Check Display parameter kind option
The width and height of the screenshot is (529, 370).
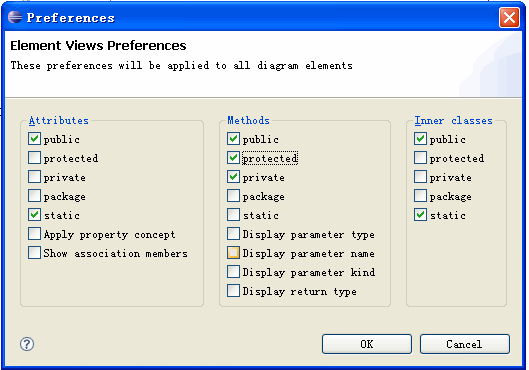coord(233,272)
